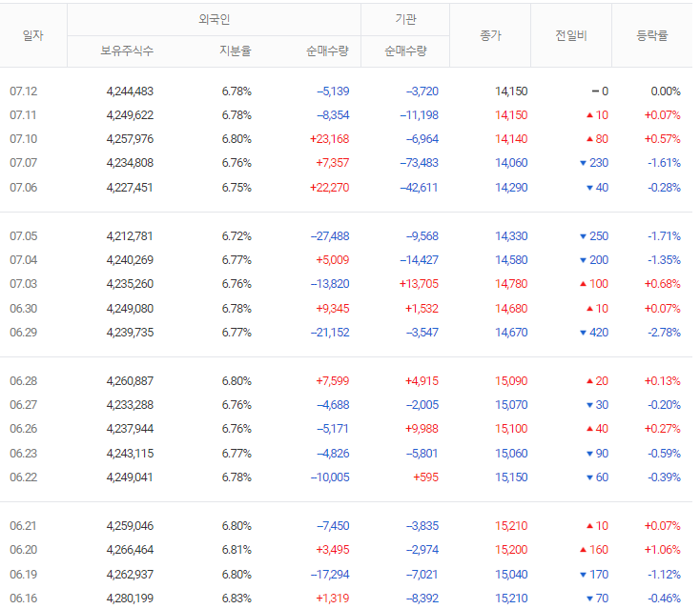Select the 06.29 date cell

point(23,333)
